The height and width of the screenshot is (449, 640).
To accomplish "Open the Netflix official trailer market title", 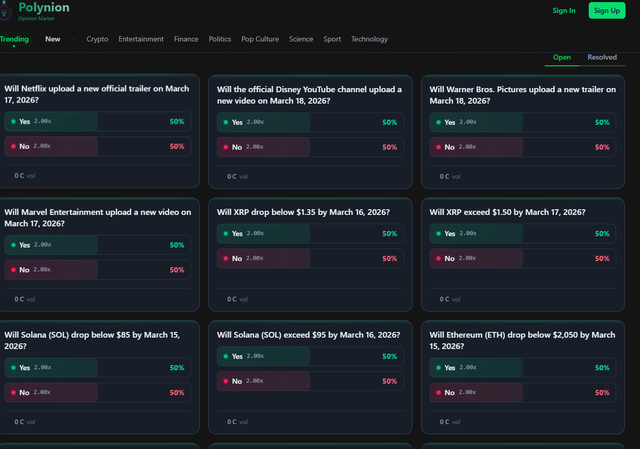I will (x=97, y=94).
